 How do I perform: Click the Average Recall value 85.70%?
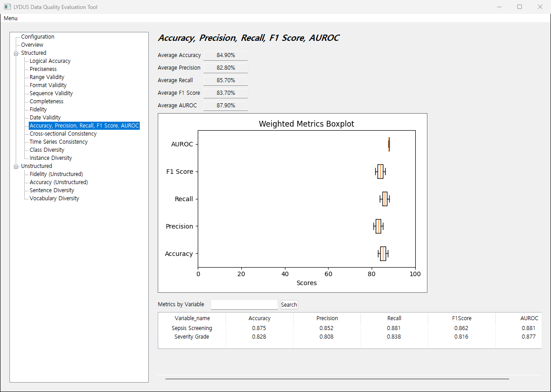[x=226, y=80]
